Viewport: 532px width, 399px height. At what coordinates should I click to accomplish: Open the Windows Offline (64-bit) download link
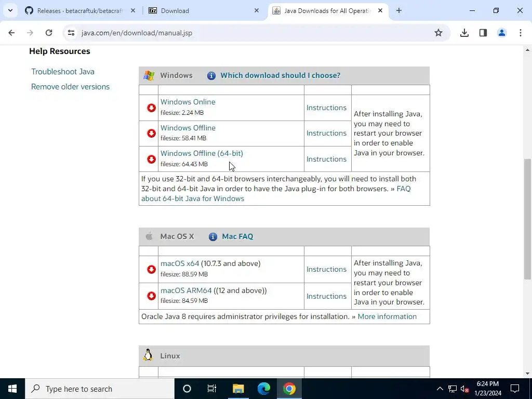pyautogui.click(x=202, y=153)
